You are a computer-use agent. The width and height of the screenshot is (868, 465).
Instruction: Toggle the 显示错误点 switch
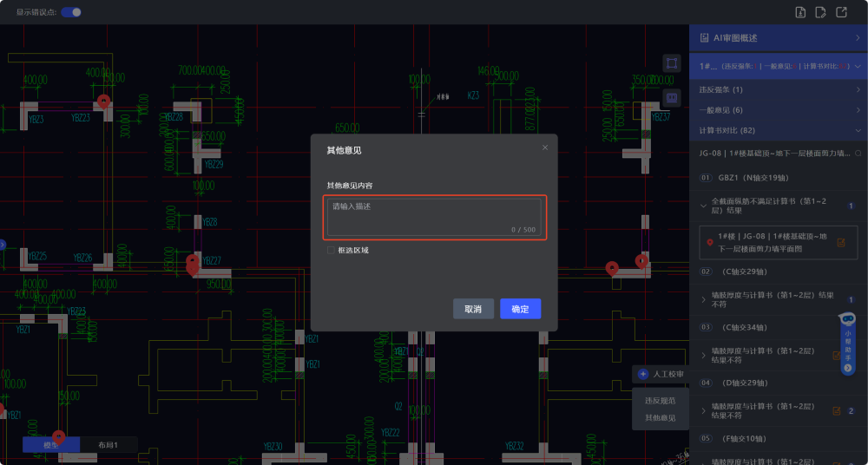click(x=71, y=12)
